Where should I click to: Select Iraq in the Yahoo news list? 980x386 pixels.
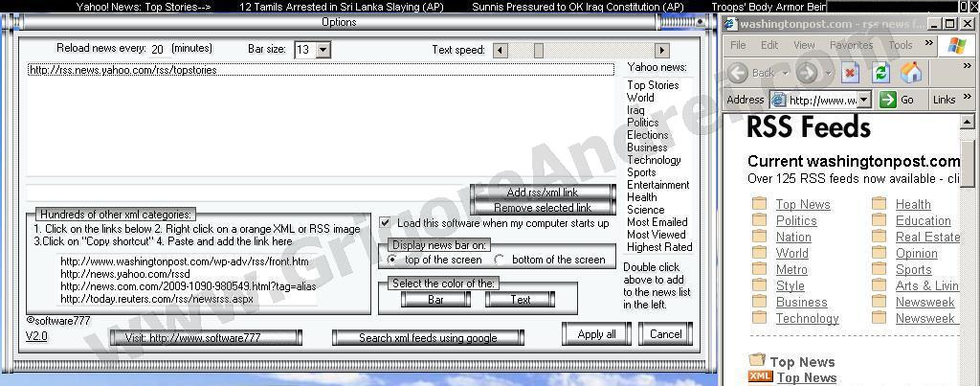point(635,110)
